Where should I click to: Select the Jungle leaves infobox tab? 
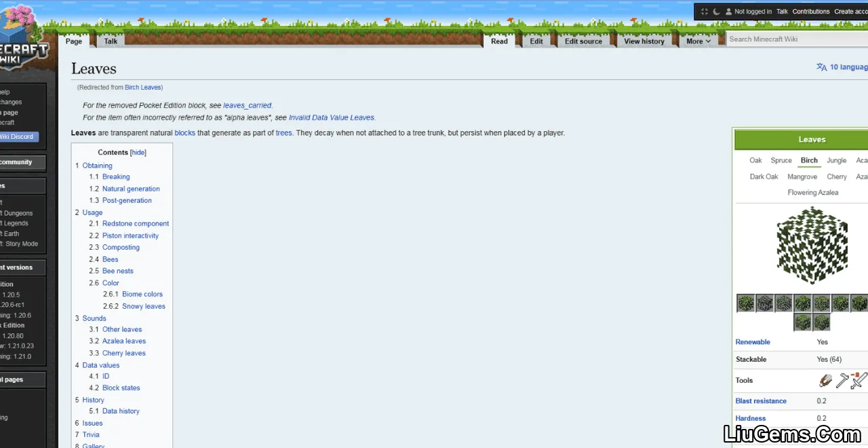point(837,161)
